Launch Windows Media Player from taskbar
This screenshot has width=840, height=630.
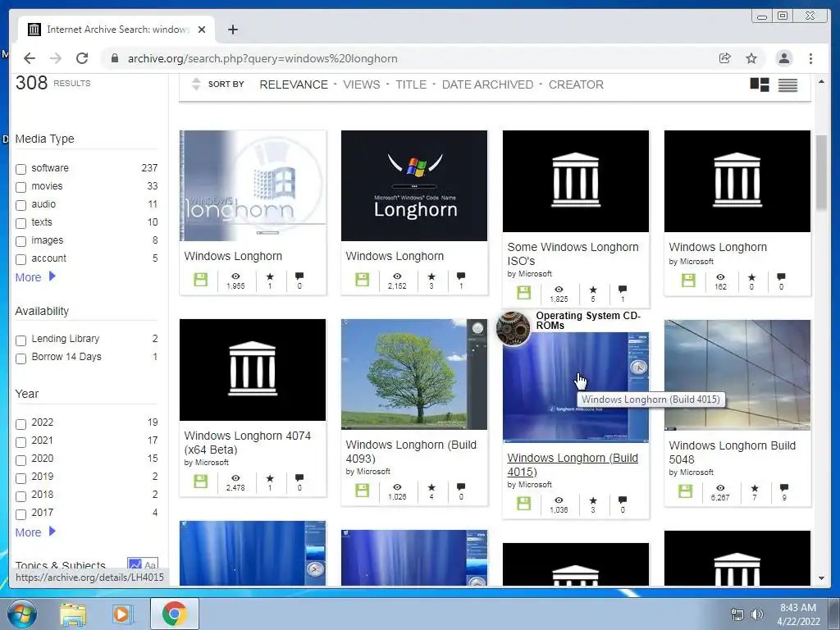point(121,614)
